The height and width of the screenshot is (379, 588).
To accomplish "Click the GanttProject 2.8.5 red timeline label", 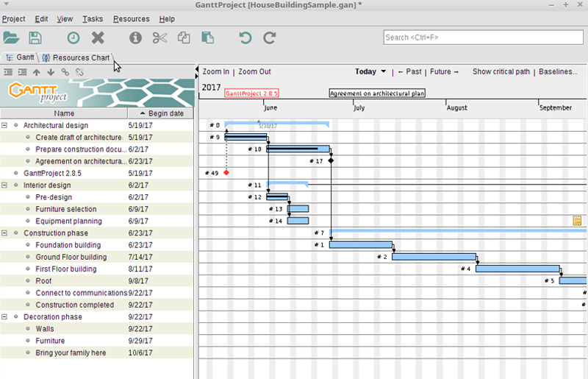I will coord(251,93).
